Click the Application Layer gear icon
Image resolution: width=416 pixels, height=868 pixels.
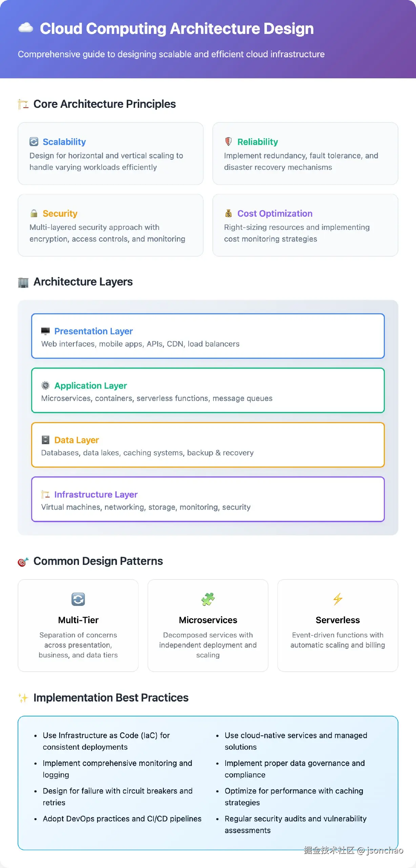[45, 386]
